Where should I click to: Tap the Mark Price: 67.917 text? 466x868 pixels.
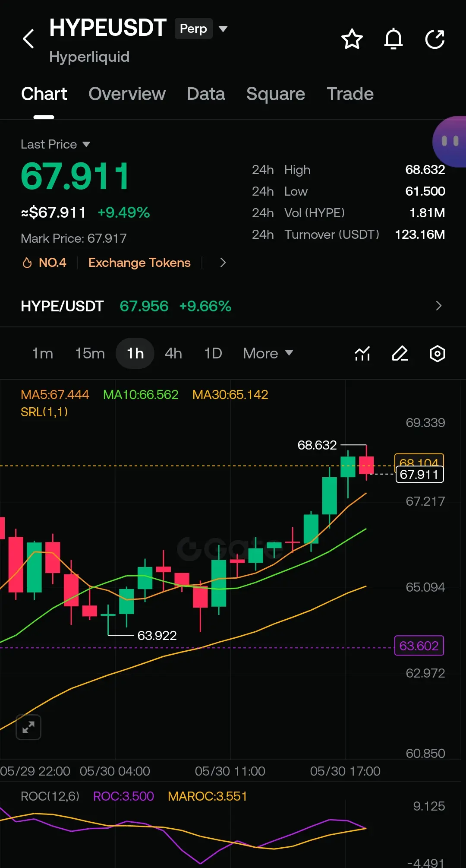(74, 238)
